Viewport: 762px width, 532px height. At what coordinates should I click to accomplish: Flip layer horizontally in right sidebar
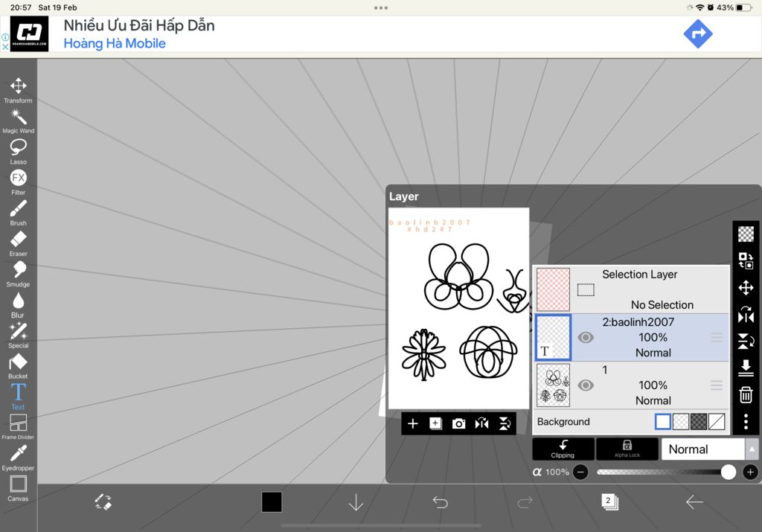[746, 315]
